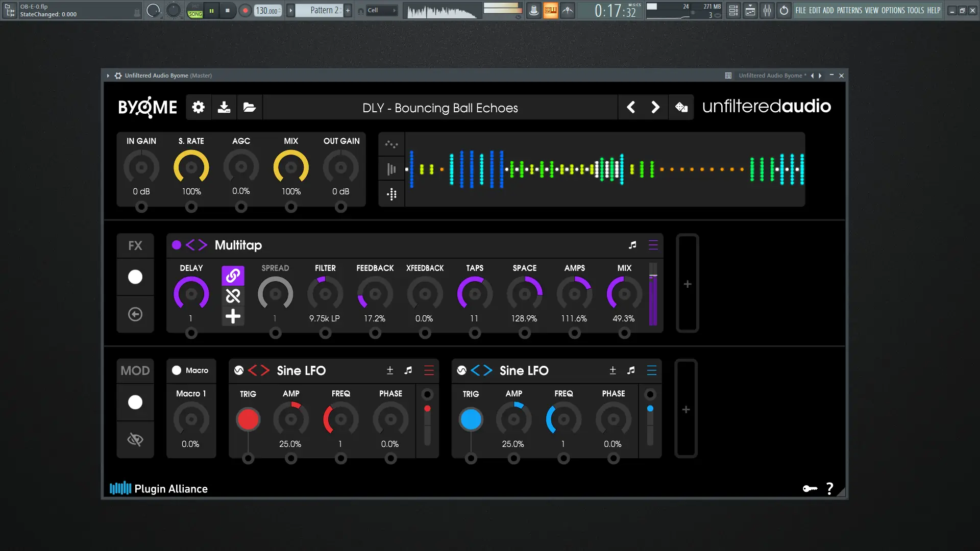Click the Multitap tempo sync note icon

(632, 245)
